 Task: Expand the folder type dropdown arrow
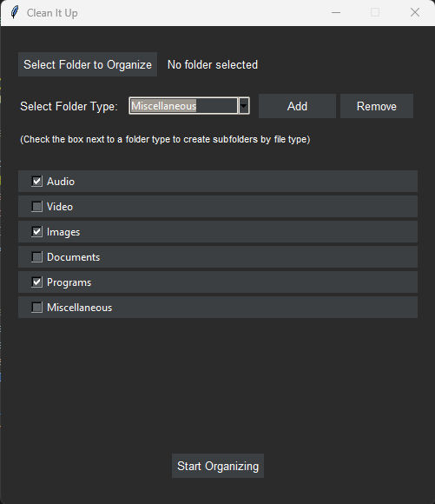(x=243, y=106)
